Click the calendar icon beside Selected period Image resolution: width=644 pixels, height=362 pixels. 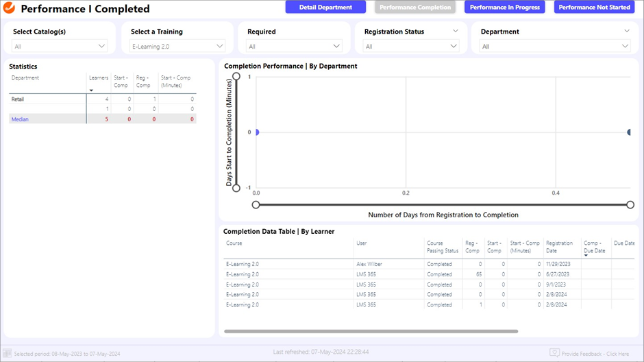pos(7,353)
